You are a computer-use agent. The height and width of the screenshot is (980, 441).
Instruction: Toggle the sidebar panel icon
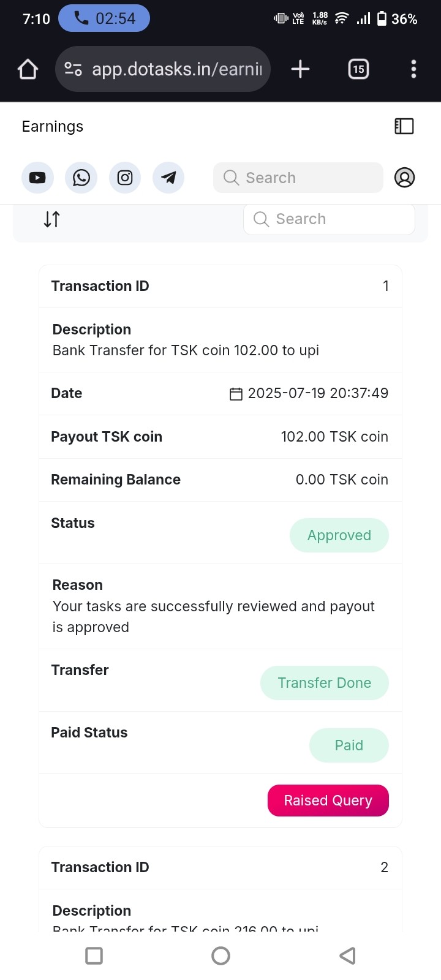tap(404, 126)
